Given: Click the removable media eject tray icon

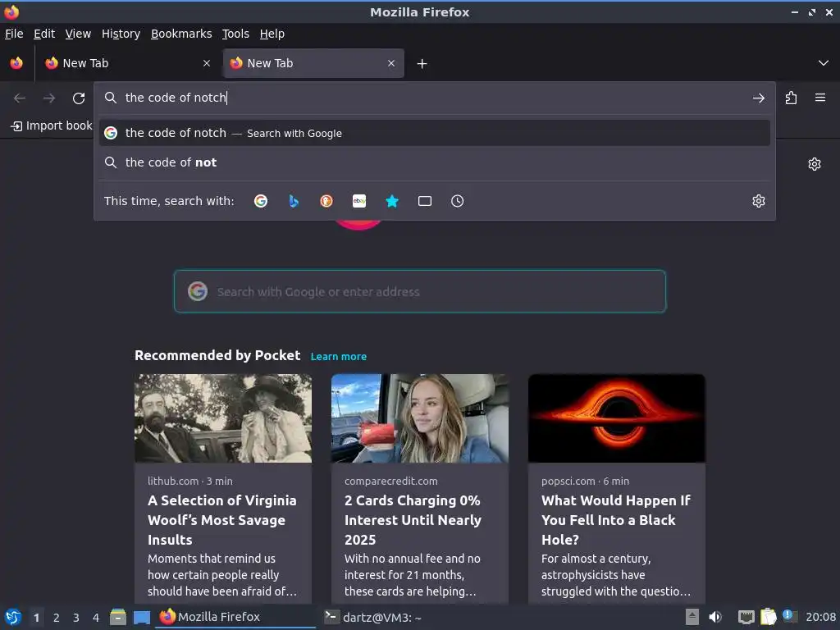Looking at the screenshot, I should pos(692,617).
